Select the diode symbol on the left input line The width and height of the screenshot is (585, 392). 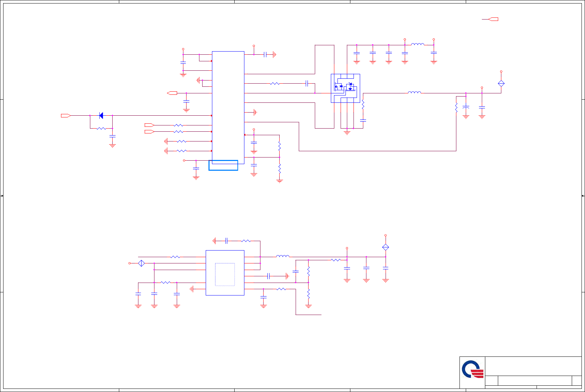101,115
